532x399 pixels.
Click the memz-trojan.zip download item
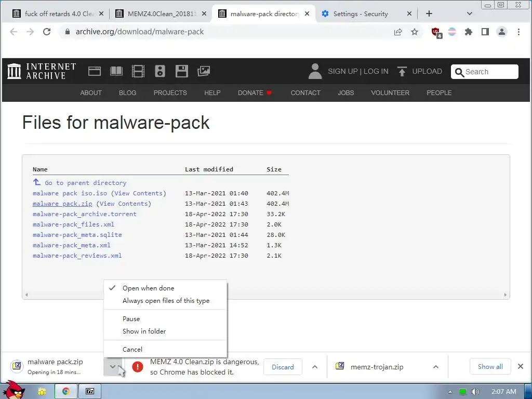pos(377,367)
